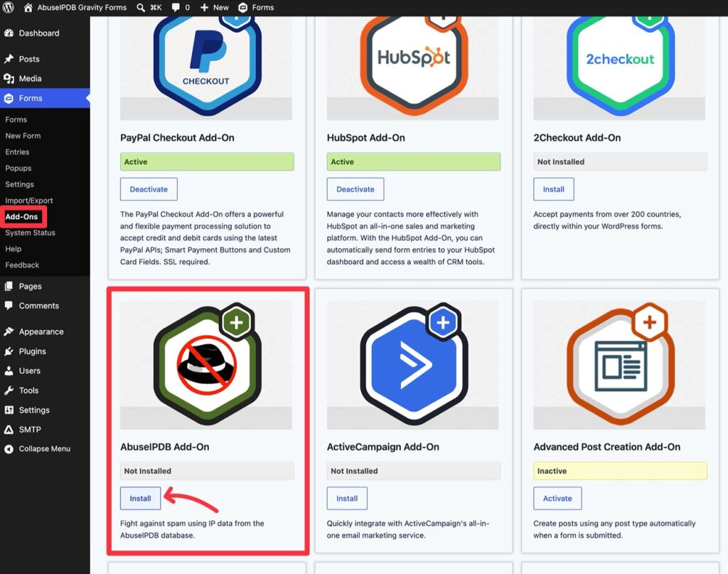The height and width of the screenshot is (574, 728).
Task: Open the Feedback submenu item
Action: tap(22, 265)
